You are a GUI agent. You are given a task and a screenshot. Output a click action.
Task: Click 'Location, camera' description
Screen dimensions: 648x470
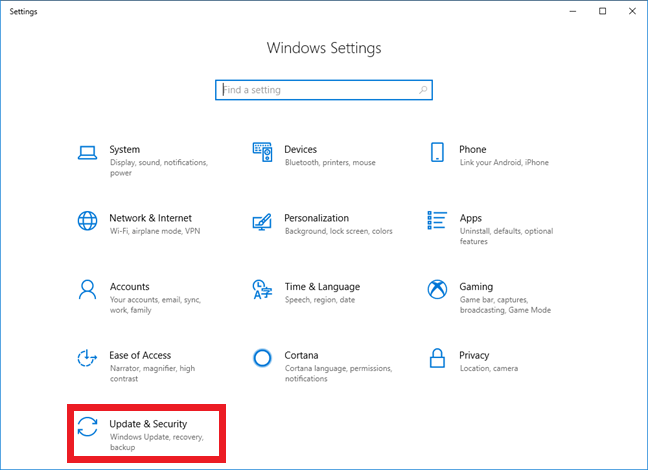point(488,368)
